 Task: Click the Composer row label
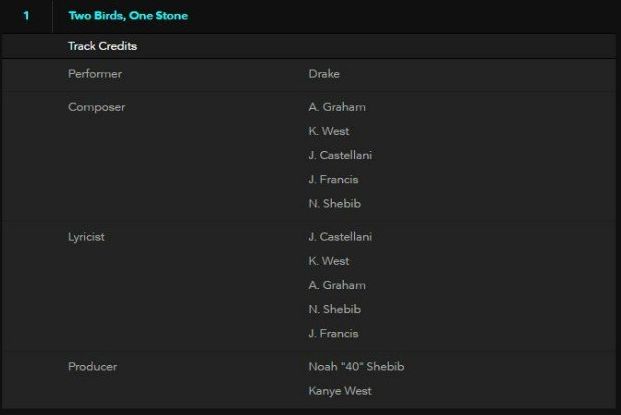pyautogui.click(x=97, y=107)
